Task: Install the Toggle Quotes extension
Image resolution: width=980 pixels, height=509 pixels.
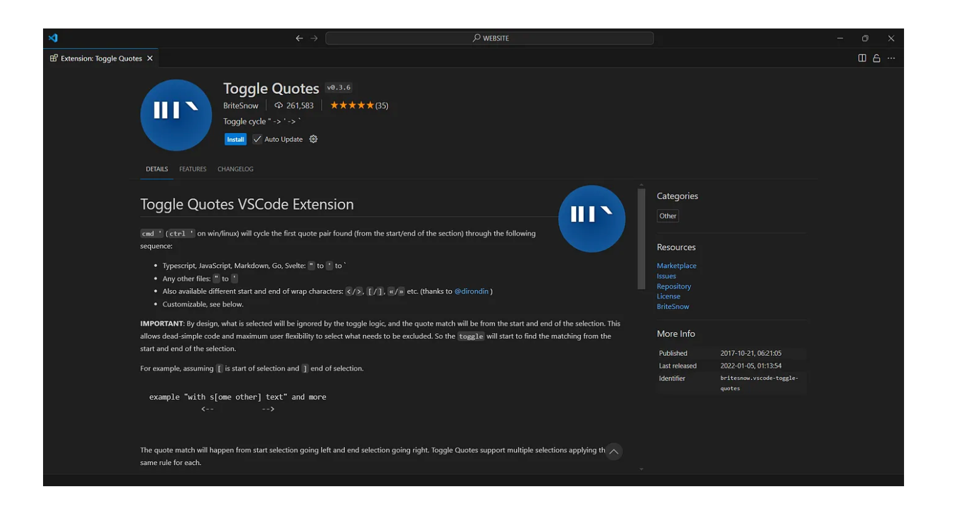Action: pyautogui.click(x=236, y=139)
